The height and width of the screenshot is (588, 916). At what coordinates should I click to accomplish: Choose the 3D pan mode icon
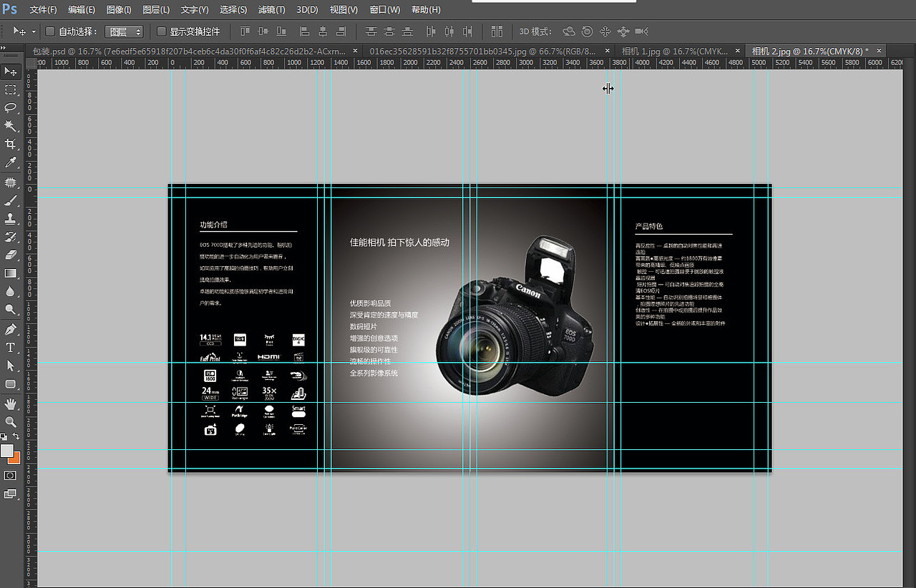pyautogui.click(x=605, y=31)
